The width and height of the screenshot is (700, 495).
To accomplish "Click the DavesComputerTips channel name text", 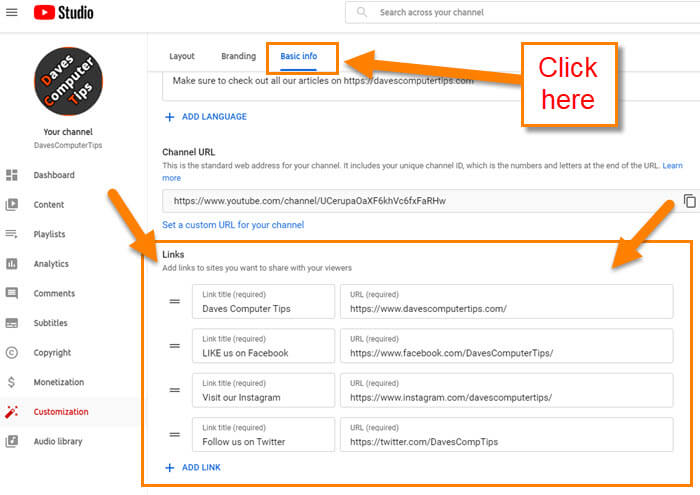I will click(x=68, y=146).
